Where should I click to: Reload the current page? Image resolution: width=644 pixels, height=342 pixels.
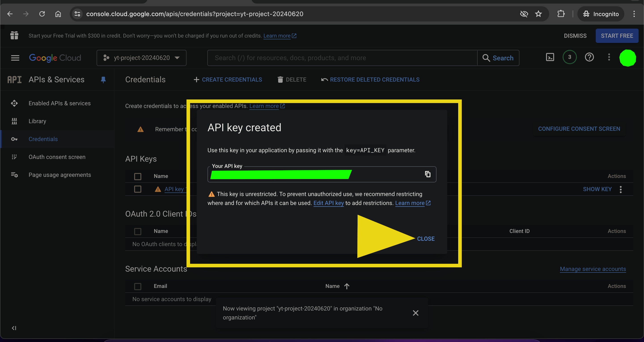(x=42, y=14)
